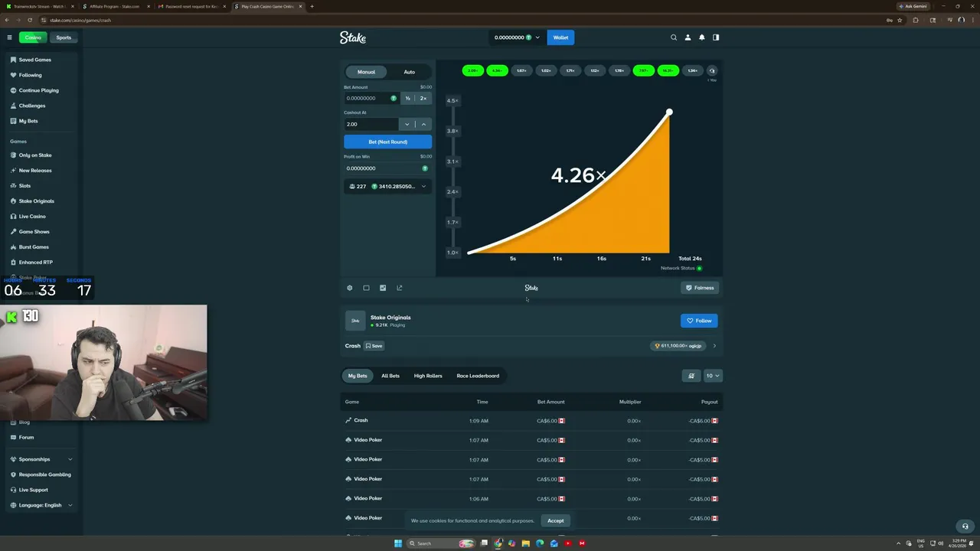Open crash history icon beside multipliers
The height and width of the screenshot is (551, 980).
(712, 70)
